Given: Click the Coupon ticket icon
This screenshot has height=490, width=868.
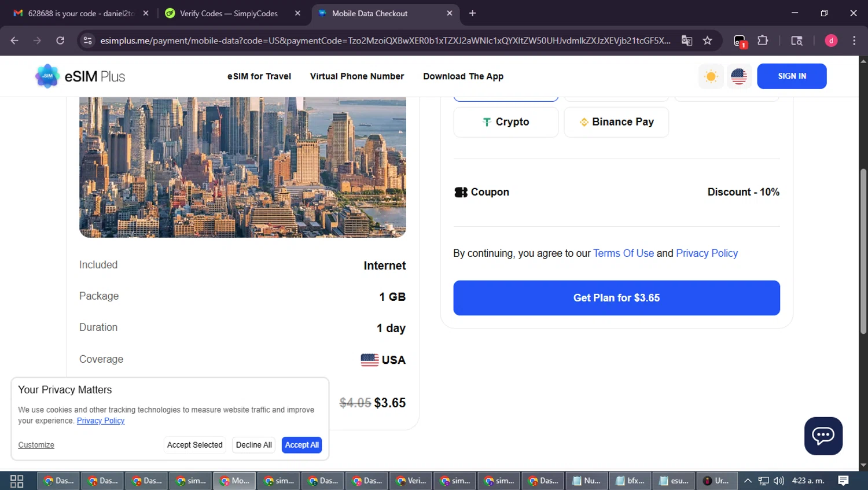Looking at the screenshot, I should pyautogui.click(x=461, y=192).
